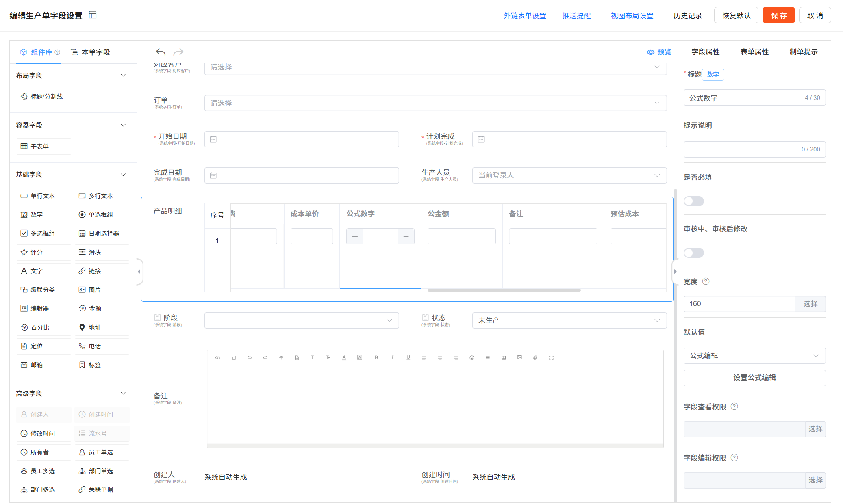
Task: Click the bold icon in the remark editor
Action: point(376,358)
